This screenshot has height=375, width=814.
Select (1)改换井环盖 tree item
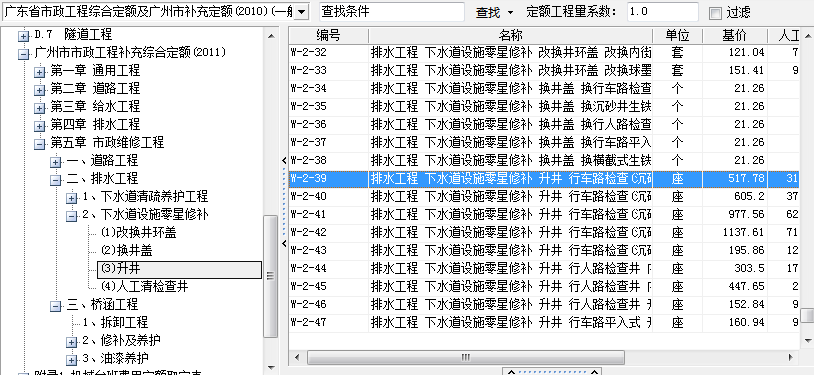coord(139,233)
